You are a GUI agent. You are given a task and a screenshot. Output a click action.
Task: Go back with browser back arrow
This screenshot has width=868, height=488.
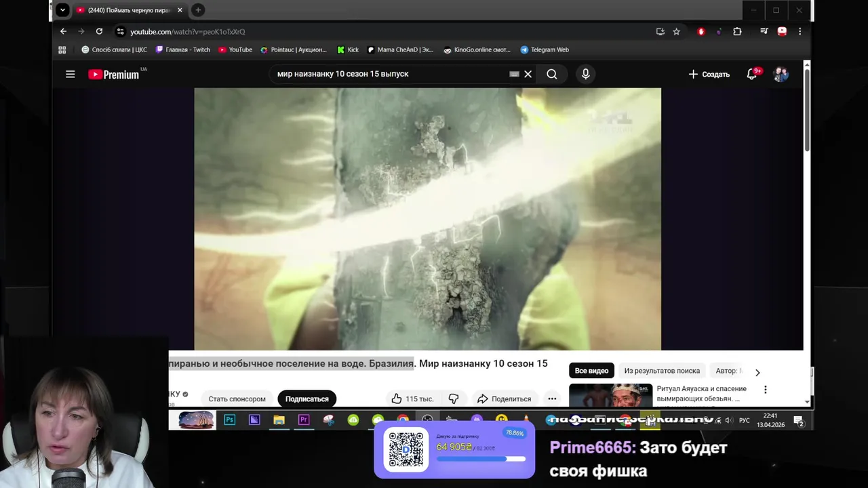(63, 31)
